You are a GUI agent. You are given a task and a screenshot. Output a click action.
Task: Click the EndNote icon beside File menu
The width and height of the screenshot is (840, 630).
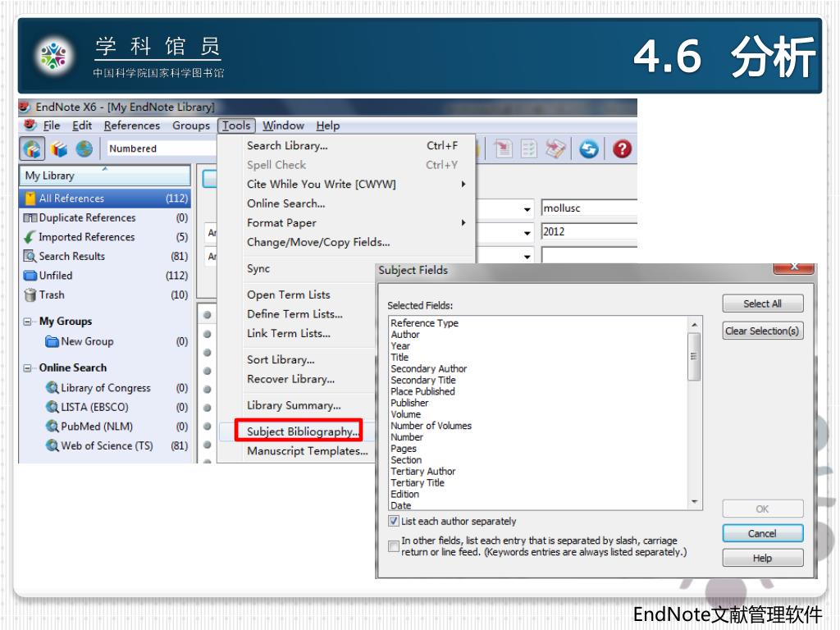coord(30,126)
